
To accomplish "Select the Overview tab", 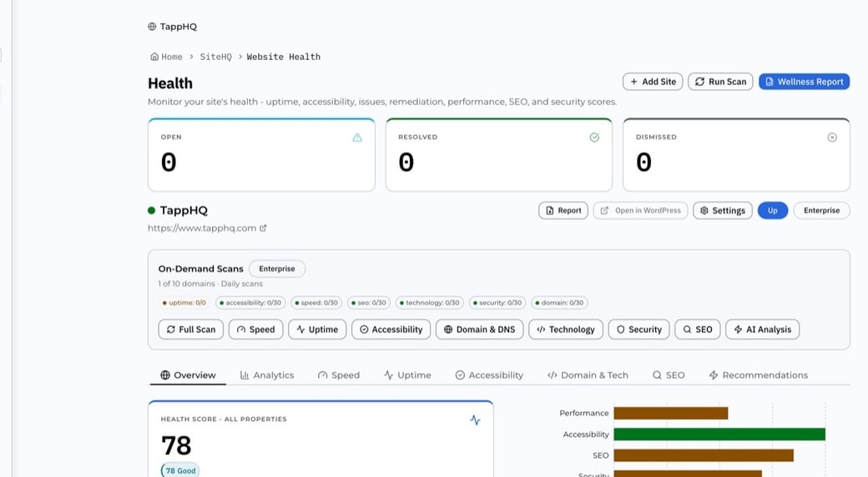I will (x=188, y=375).
